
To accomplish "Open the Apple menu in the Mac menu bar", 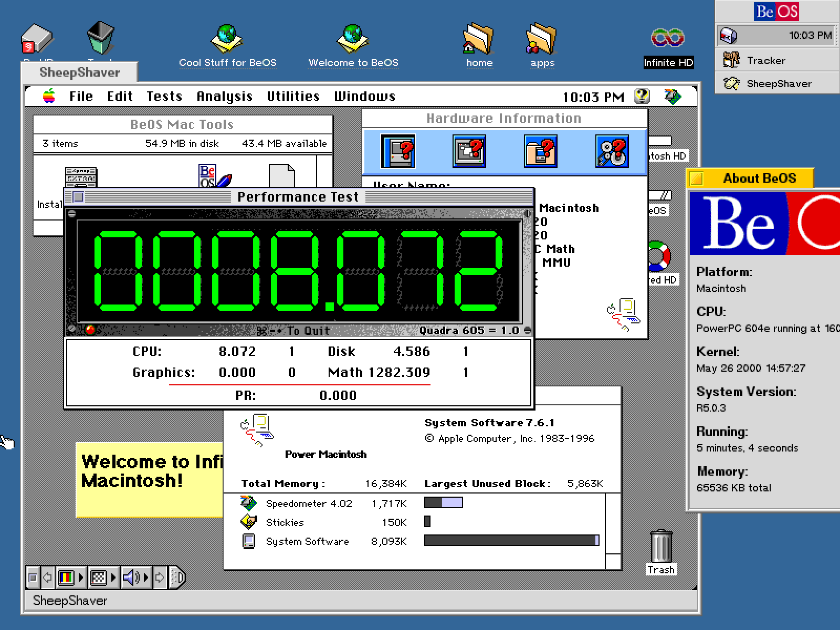I will pos(49,96).
